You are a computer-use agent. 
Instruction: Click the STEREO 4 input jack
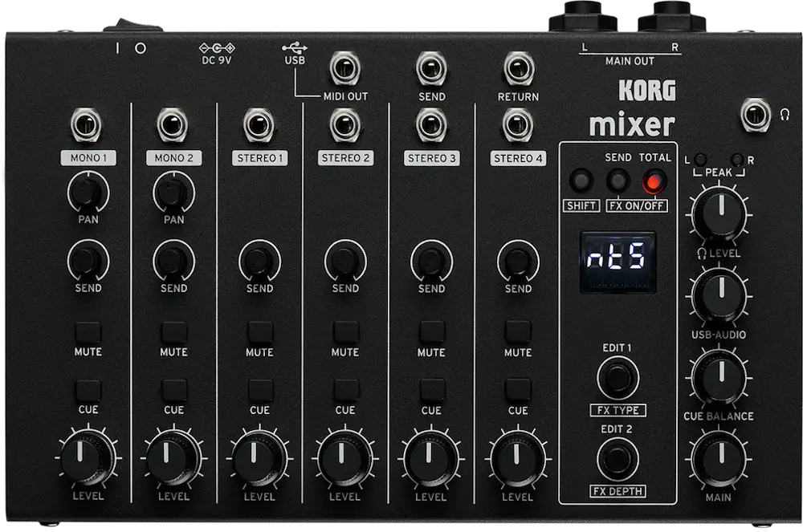click(x=518, y=125)
